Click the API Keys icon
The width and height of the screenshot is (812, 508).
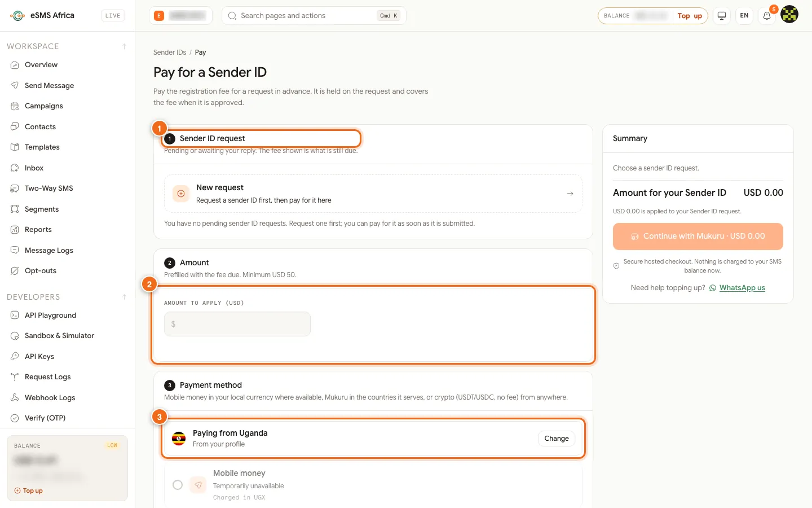click(x=15, y=356)
